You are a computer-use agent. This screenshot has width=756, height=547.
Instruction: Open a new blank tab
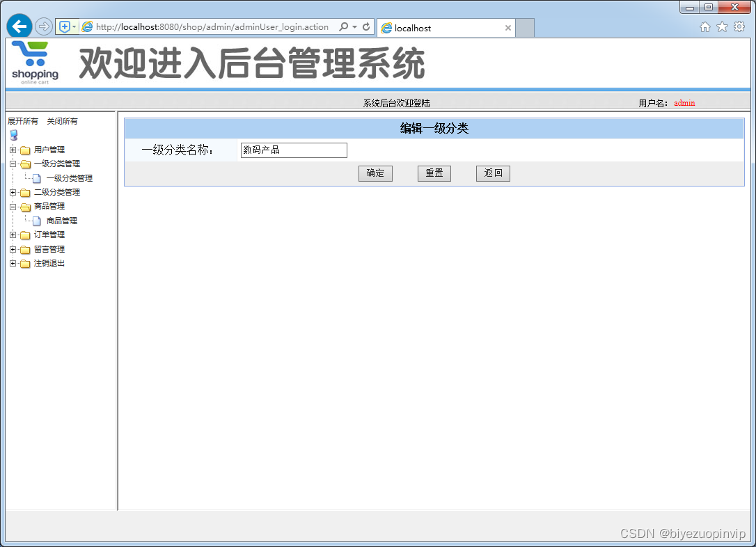[525, 28]
